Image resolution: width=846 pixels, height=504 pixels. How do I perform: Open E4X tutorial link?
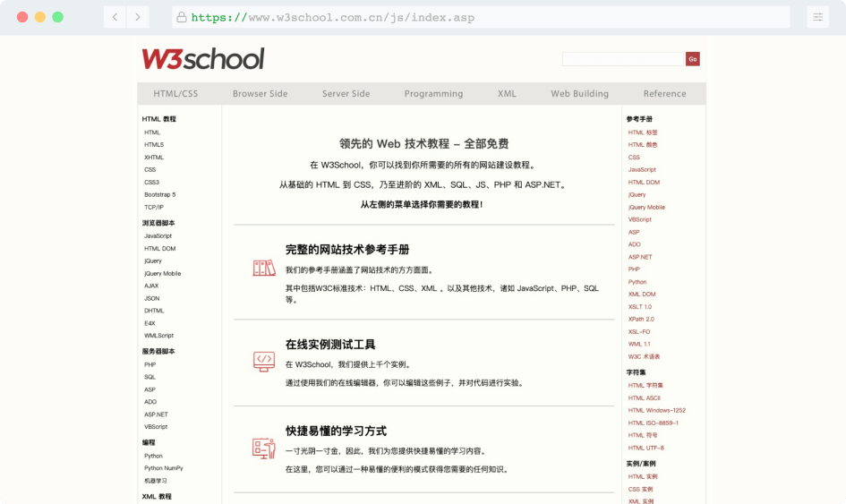click(x=150, y=322)
